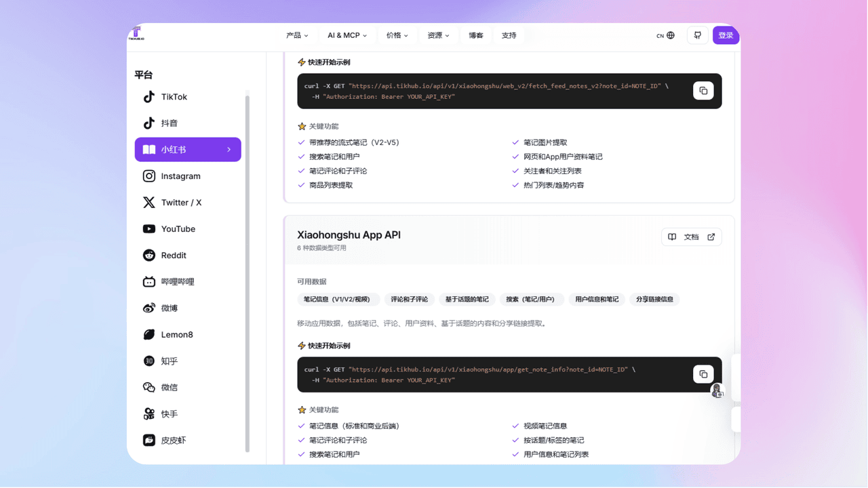868x488 pixels.
Task: Expand the 价格 pricing dropdown
Action: coord(397,35)
